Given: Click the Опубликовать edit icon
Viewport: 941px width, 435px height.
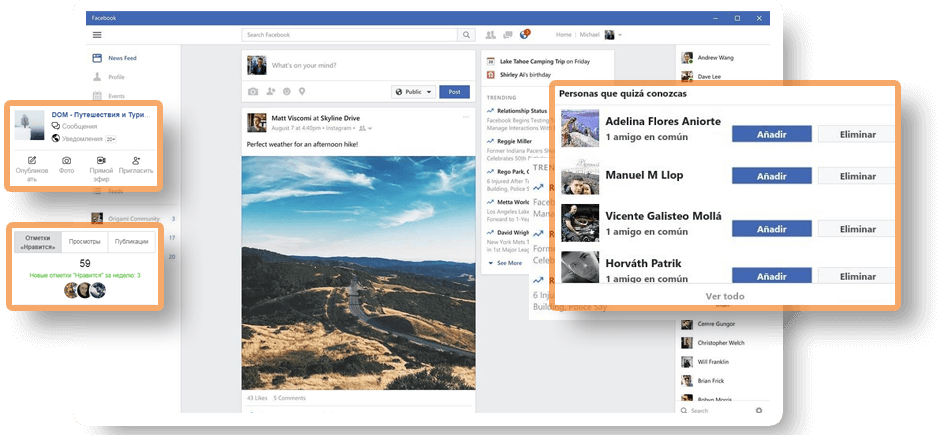Looking at the screenshot, I should point(32,160).
